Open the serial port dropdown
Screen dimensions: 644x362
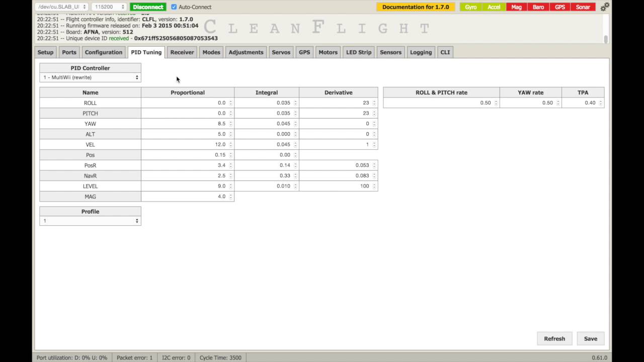62,7
